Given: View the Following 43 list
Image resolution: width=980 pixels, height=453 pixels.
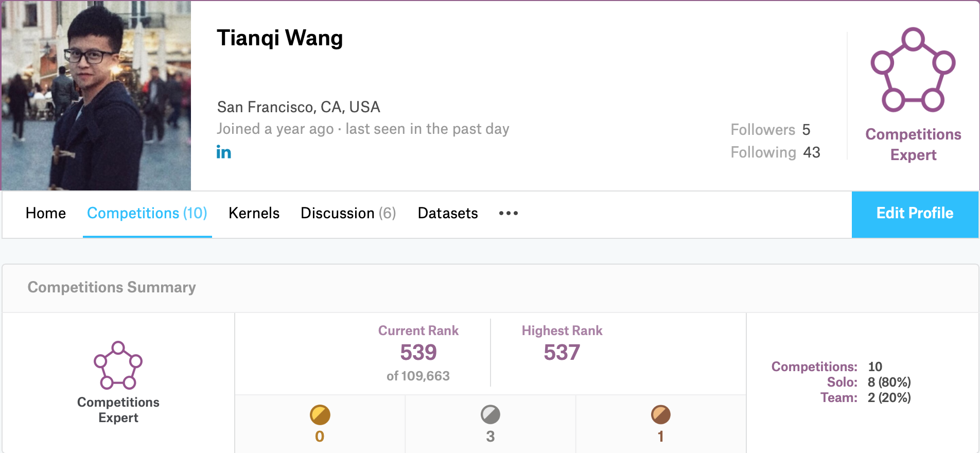Looking at the screenshot, I should pyautogui.click(x=776, y=152).
